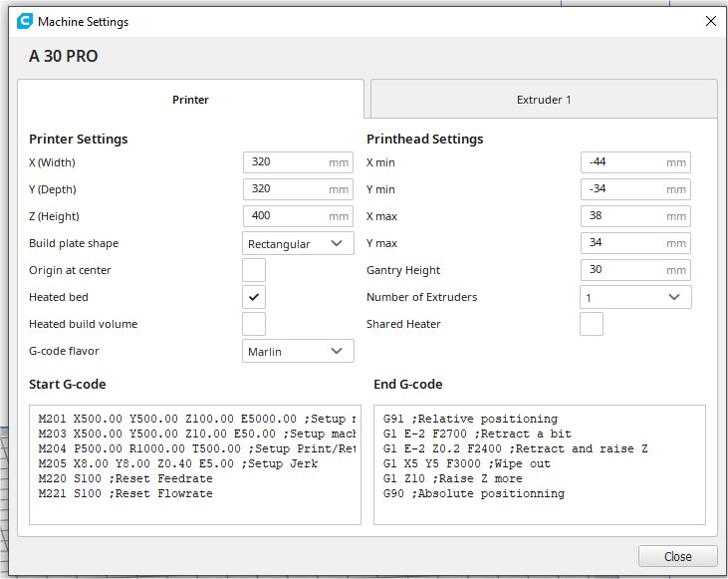
Task: Click the Y max input field
Action: pyautogui.click(x=635, y=243)
